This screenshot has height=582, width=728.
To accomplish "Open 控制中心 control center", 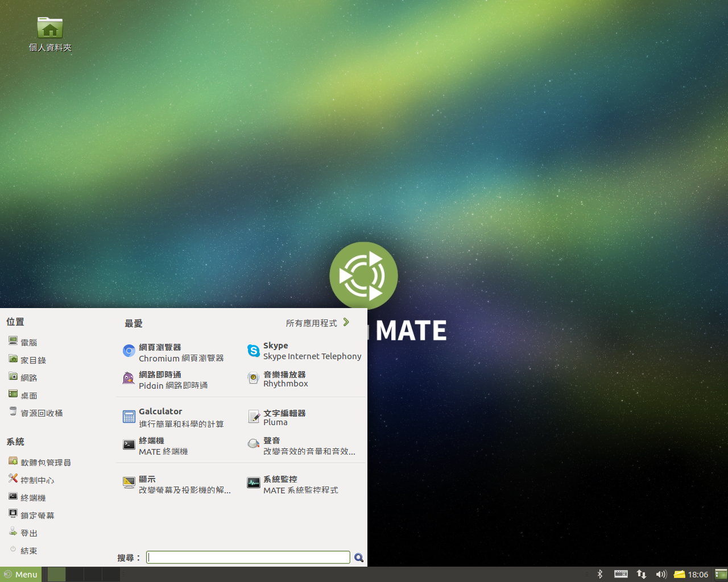I will point(31,480).
